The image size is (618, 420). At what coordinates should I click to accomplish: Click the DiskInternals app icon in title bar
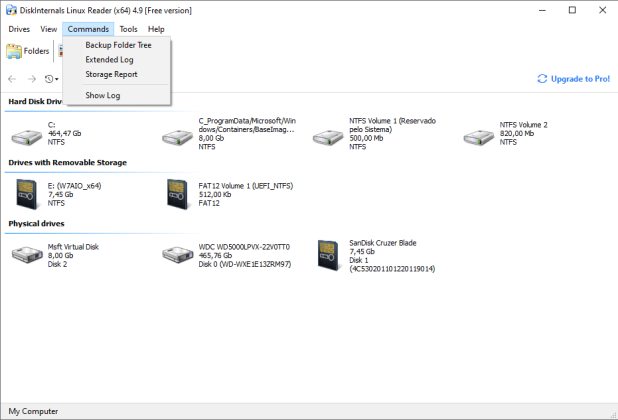[x=11, y=10]
